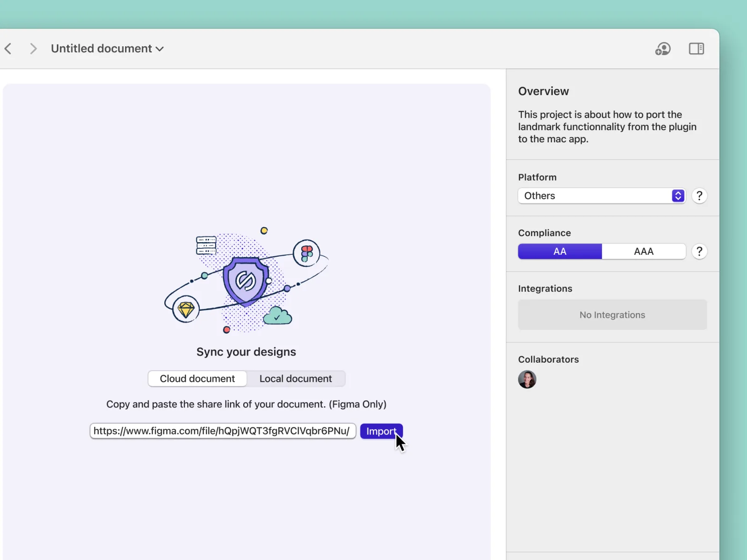Toggle the sidebar panel icon
Viewport: 747px width, 560px height.
(696, 49)
